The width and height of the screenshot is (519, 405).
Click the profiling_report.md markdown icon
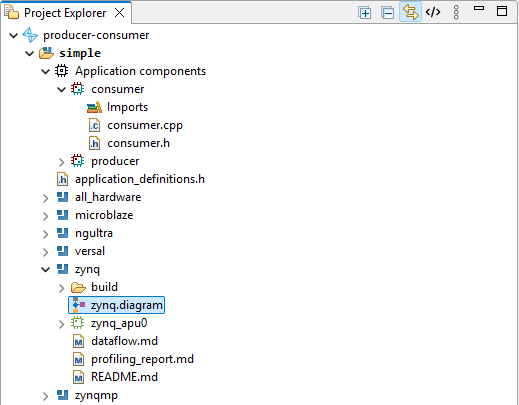click(x=78, y=359)
